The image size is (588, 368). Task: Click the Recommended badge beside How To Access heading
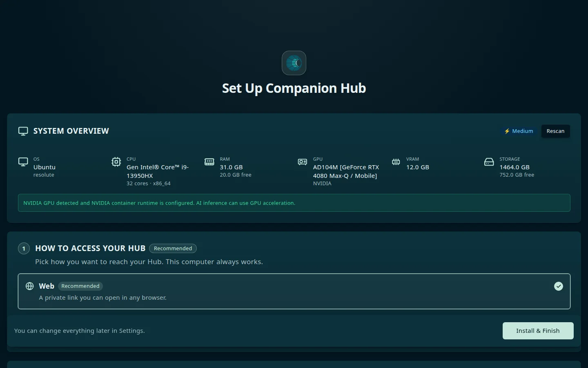tap(173, 249)
